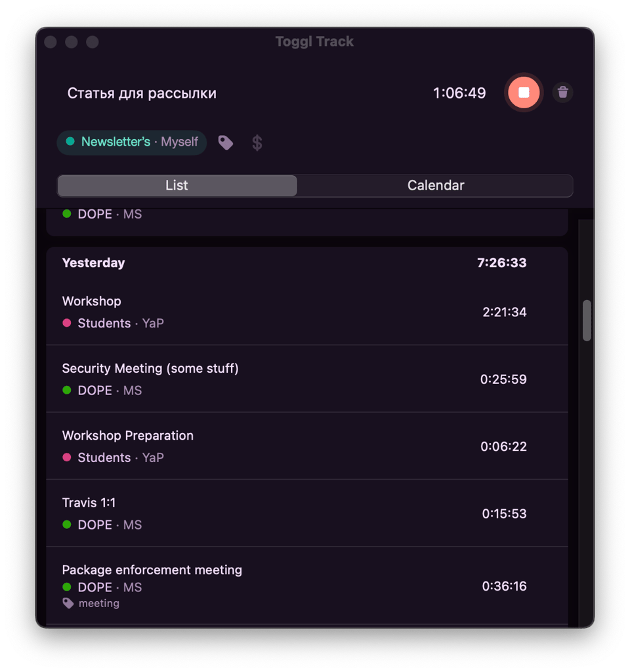Screen dimensions: 630x672
Task: Open tags picker next to project chip
Action: (226, 142)
